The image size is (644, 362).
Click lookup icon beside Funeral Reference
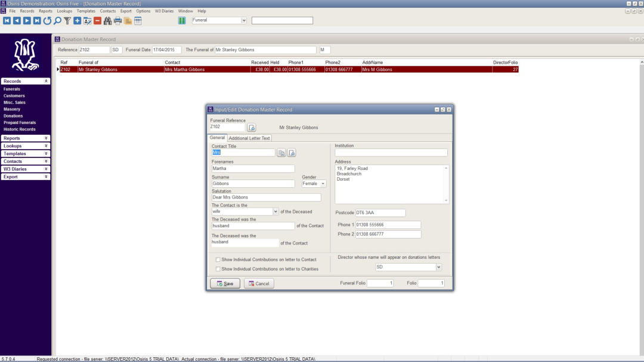point(252,128)
